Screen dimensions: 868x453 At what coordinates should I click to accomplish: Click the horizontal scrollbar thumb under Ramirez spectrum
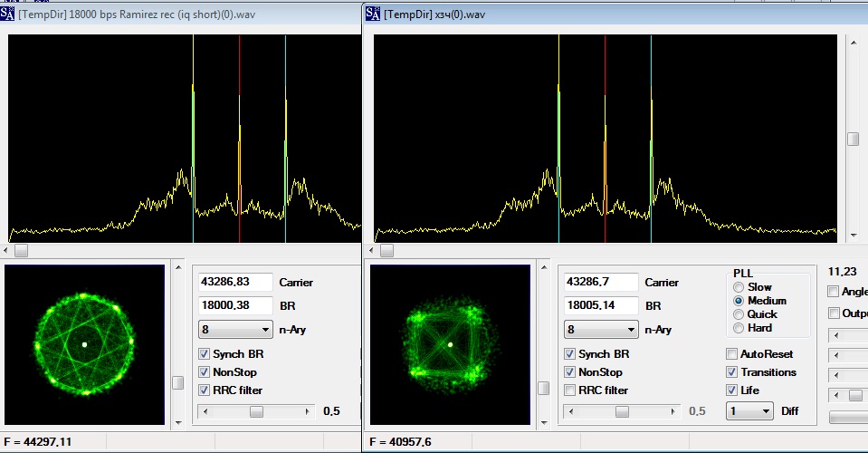point(21,251)
